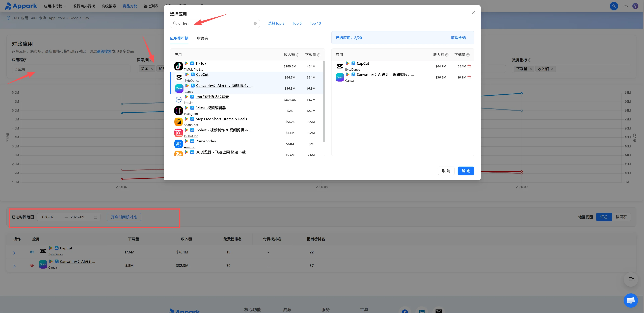This screenshot has width=644, height=313.
Task: Open 竞品对比 in the navigation bar
Action: coord(130,6)
